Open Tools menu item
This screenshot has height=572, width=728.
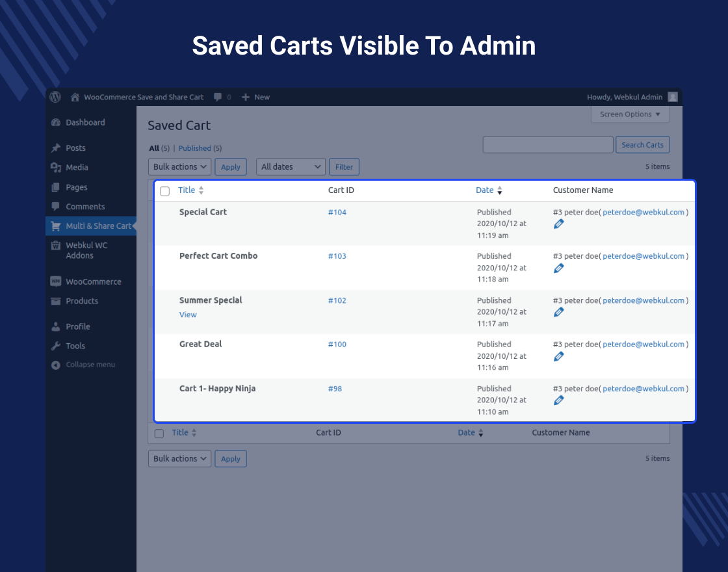tap(75, 346)
